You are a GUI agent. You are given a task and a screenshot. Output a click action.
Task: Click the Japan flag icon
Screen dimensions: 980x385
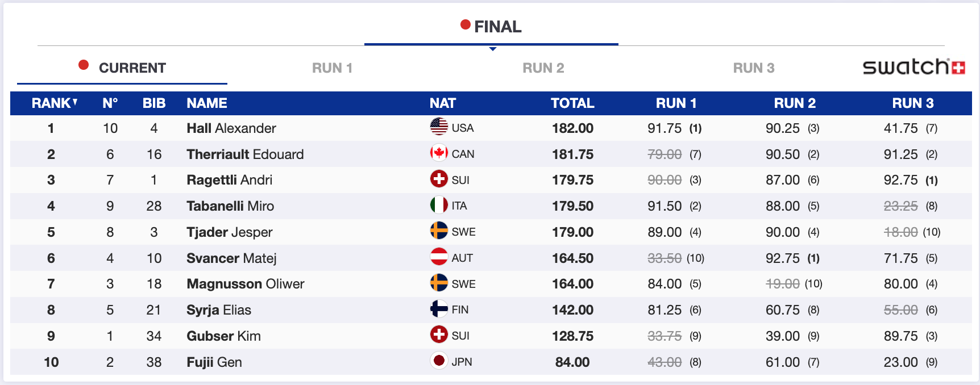[x=439, y=361]
